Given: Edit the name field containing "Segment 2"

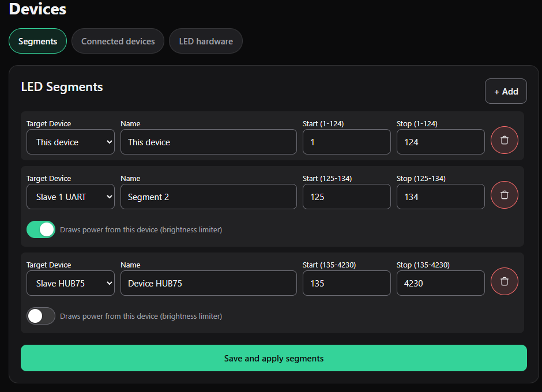Looking at the screenshot, I should pos(208,197).
